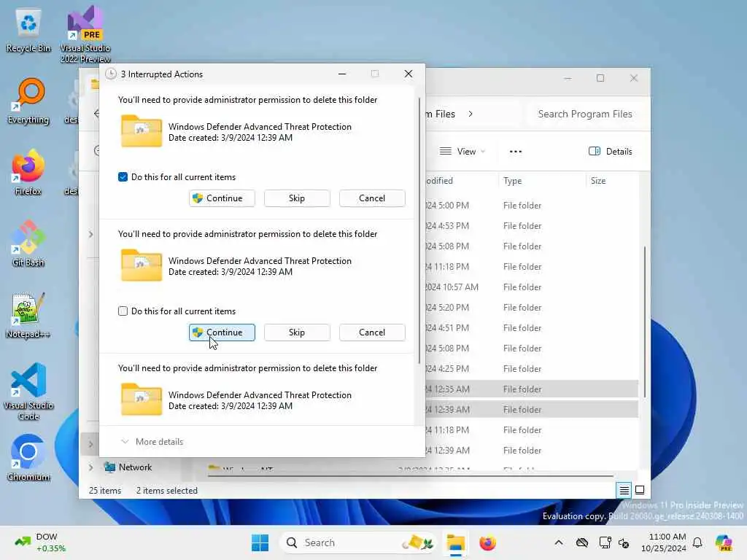Image resolution: width=747 pixels, height=560 pixels.
Task: Launch the Chromium desktop shortcut
Action: pos(28,458)
